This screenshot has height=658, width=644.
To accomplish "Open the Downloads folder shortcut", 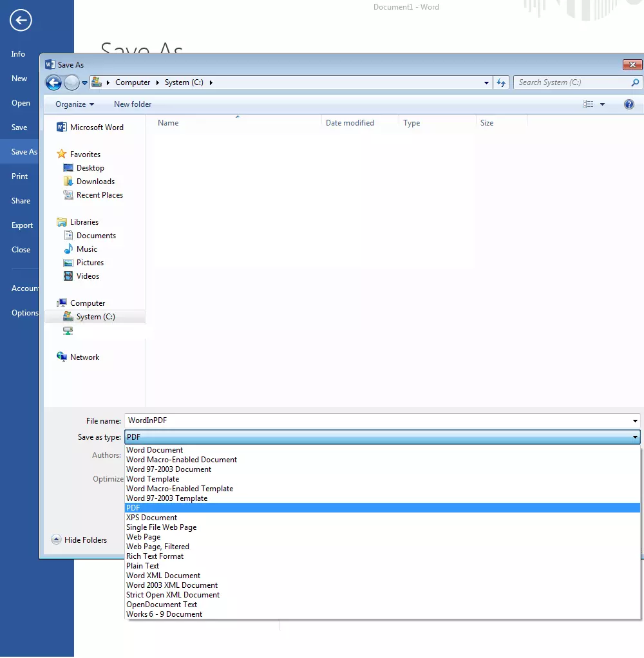I will click(x=95, y=182).
